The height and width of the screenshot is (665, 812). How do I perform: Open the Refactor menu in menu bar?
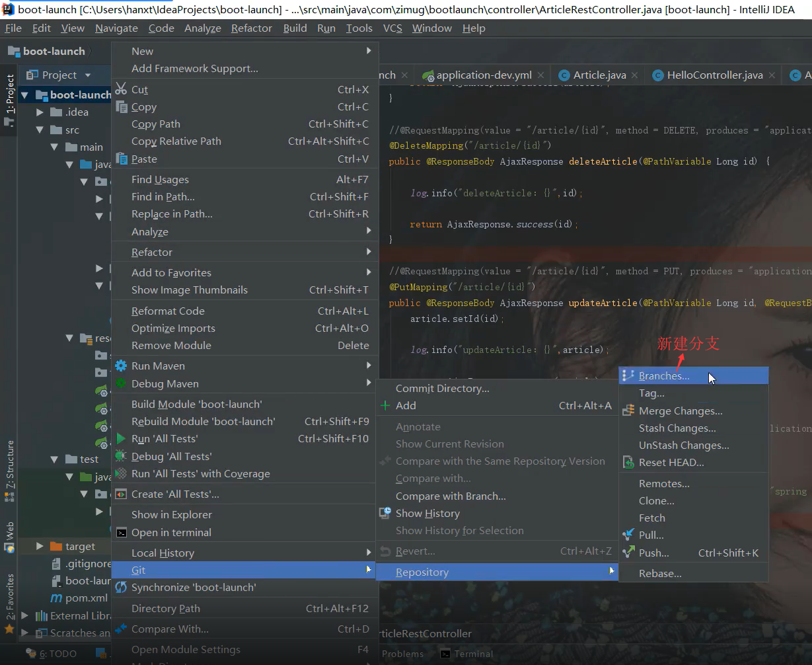coord(252,28)
